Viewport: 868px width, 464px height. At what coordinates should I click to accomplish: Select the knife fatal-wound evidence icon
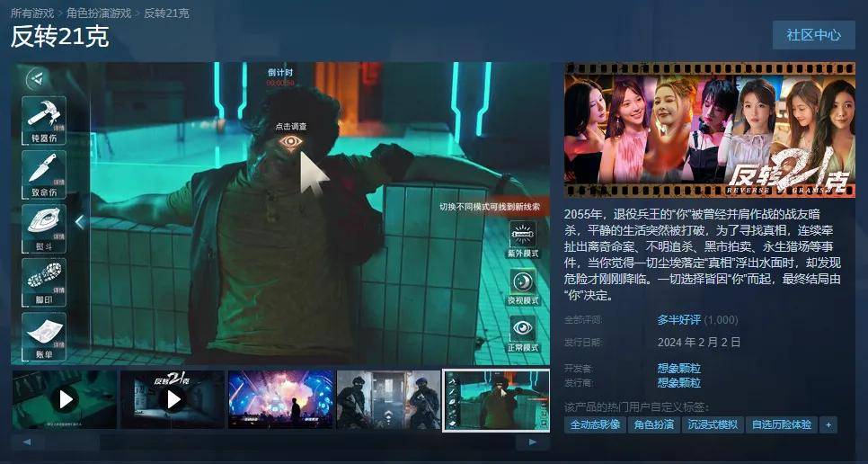tap(44, 174)
